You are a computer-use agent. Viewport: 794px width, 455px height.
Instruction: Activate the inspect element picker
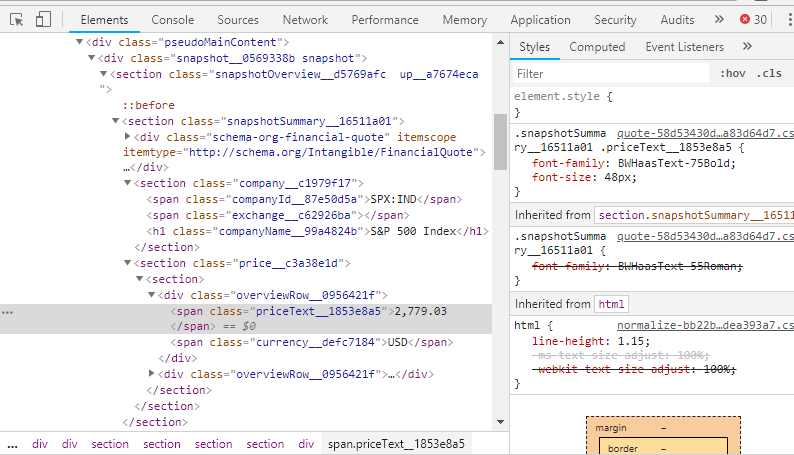(x=17, y=20)
